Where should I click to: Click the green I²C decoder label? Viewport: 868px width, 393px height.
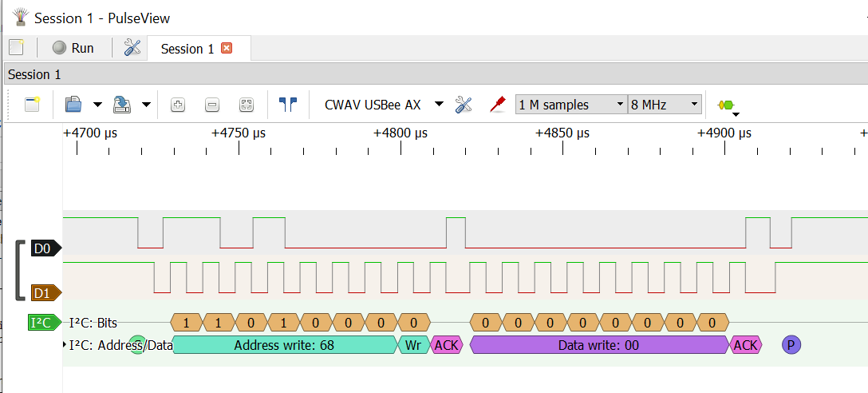(x=45, y=322)
